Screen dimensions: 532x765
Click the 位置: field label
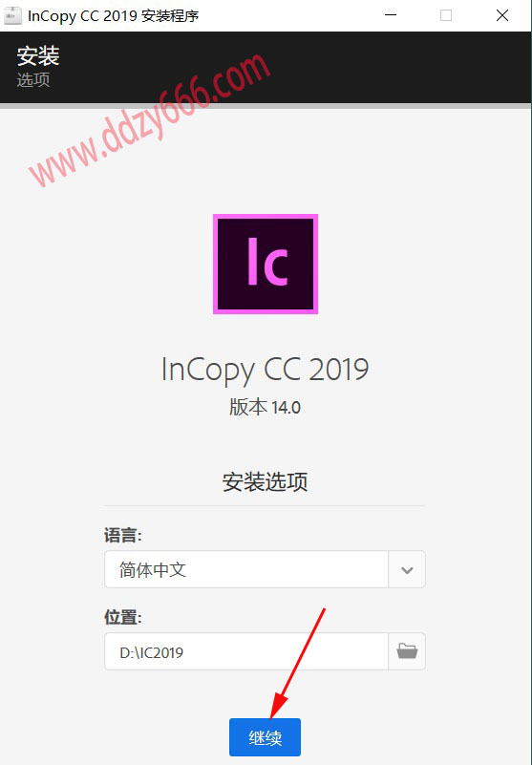pos(123,617)
